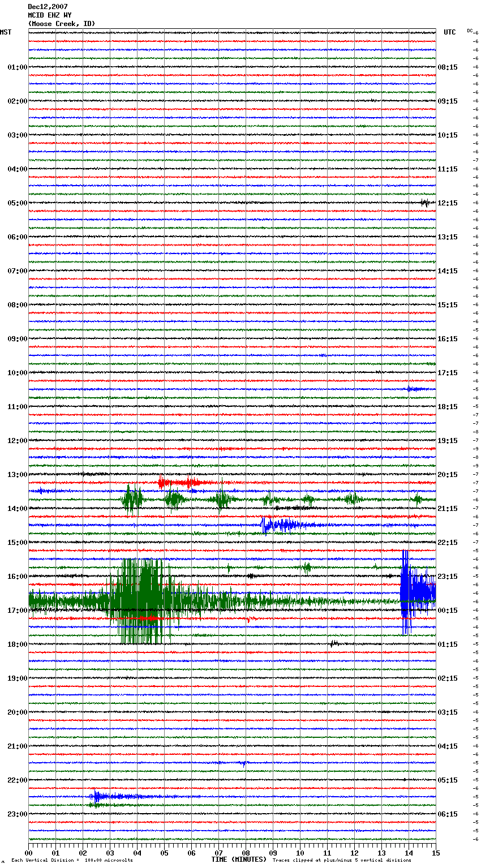Click the 22:00 MST hour label
481x868 pixels.
click(x=18, y=780)
